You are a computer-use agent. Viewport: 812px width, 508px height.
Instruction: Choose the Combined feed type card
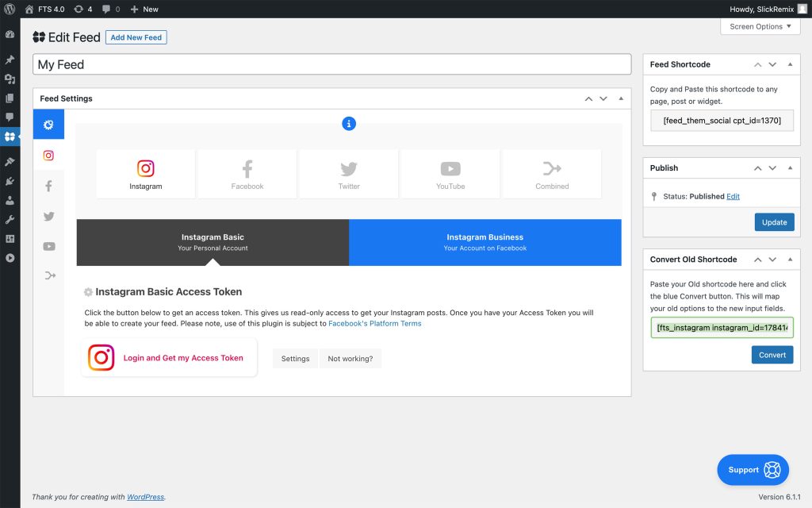point(552,174)
